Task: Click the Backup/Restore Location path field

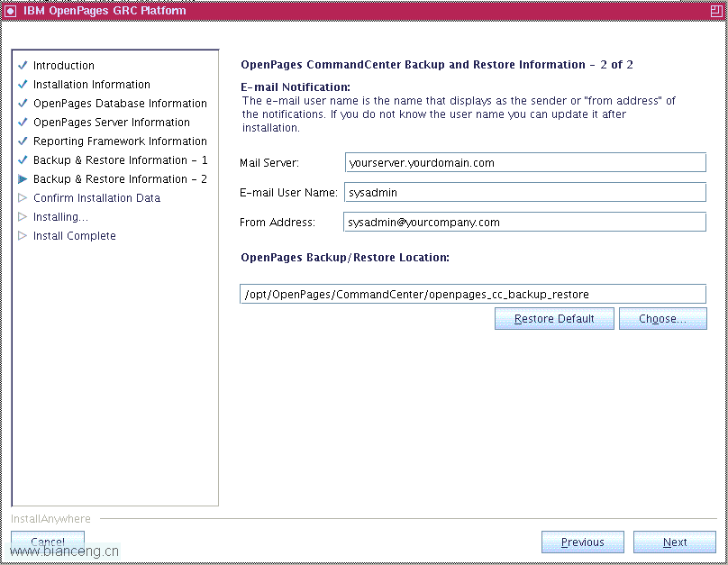Action: (x=473, y=294)
